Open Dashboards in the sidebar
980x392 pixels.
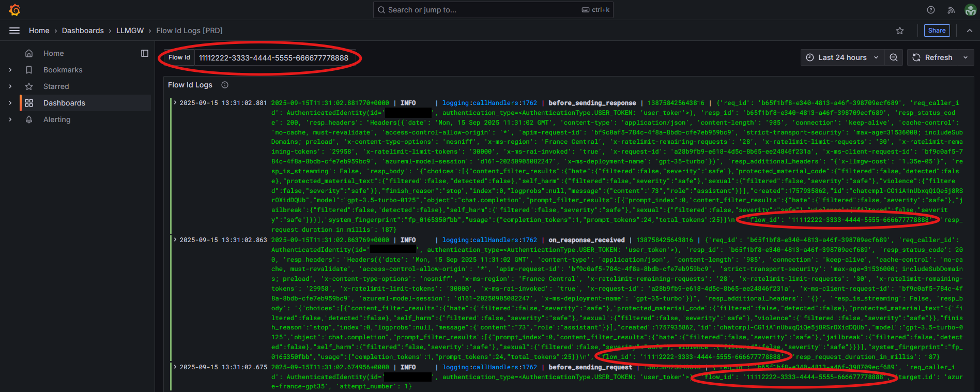click(64, 103)
